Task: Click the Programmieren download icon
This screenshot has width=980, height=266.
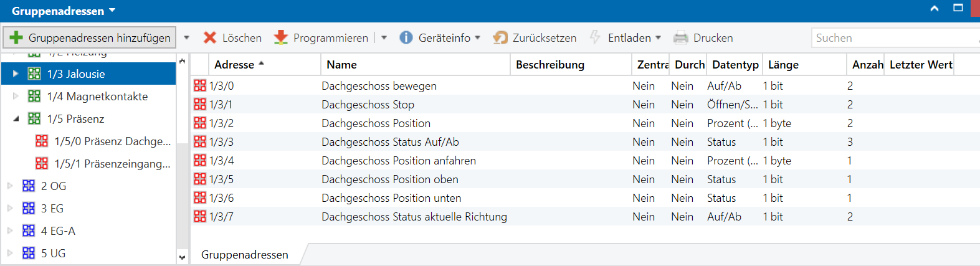Action: click(x=281, y=37)
